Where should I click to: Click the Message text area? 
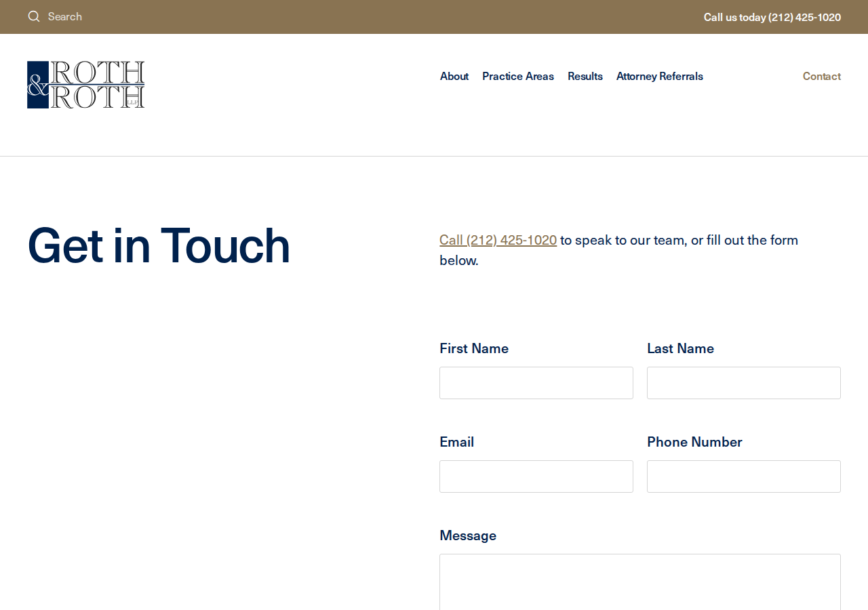(x=640, y=582)
